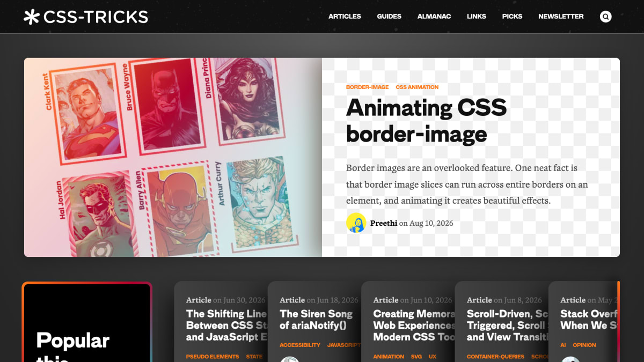Open the 'Animating CSS border-image' headline
This screenshot has width=644, height=362.
(x=427, y=121)
